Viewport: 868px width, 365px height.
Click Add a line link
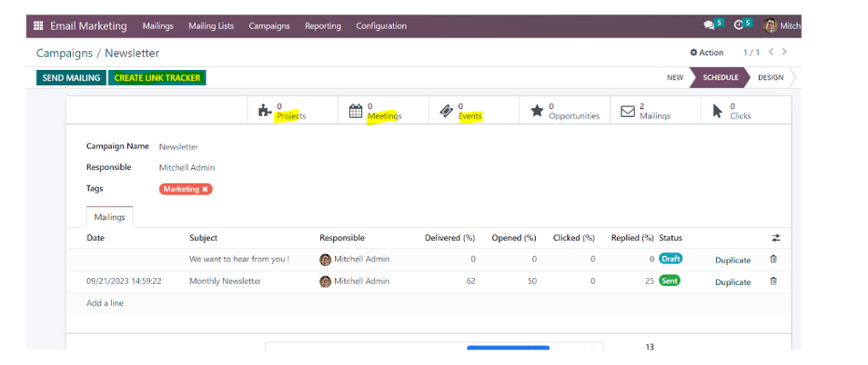(x=105, y=303)
